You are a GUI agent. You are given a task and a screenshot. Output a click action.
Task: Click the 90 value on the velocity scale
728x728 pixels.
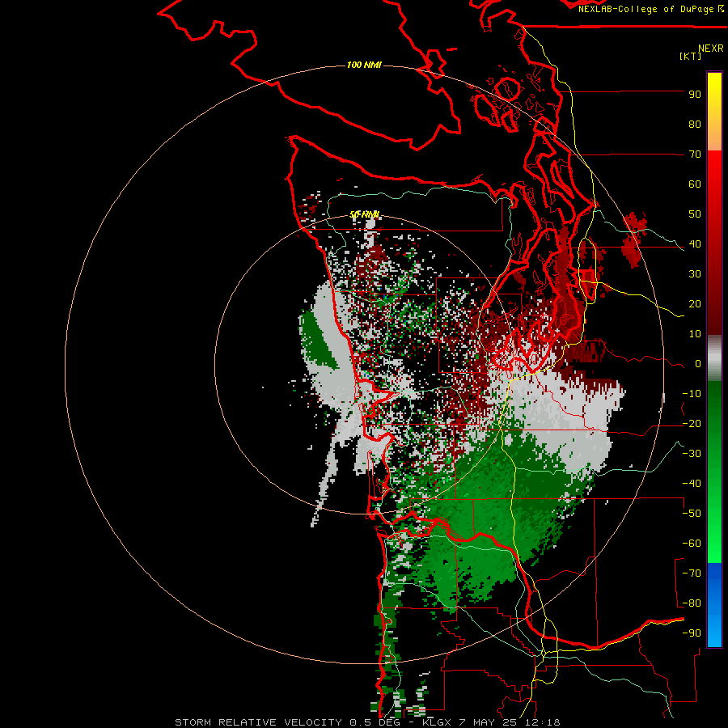(x=695, y=95)
